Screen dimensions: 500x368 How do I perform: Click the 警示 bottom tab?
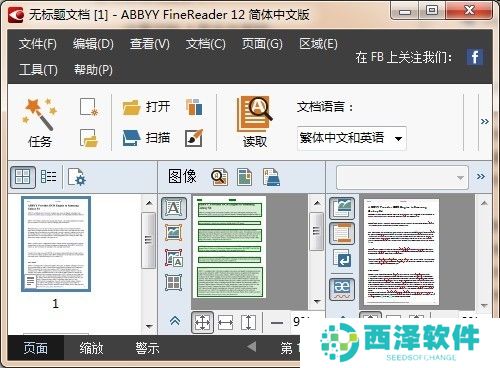click(x=147, y=348)
